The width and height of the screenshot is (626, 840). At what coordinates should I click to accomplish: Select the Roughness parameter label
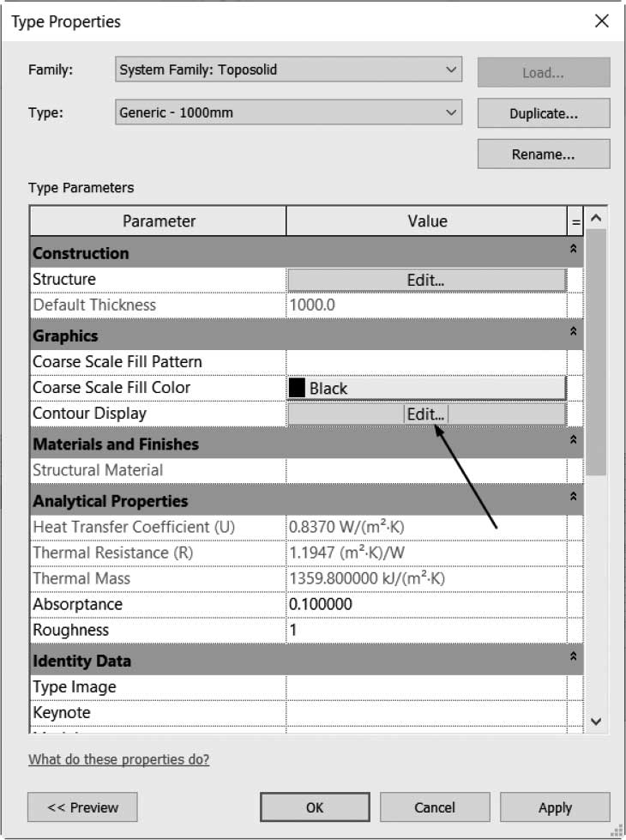[70, 630]
